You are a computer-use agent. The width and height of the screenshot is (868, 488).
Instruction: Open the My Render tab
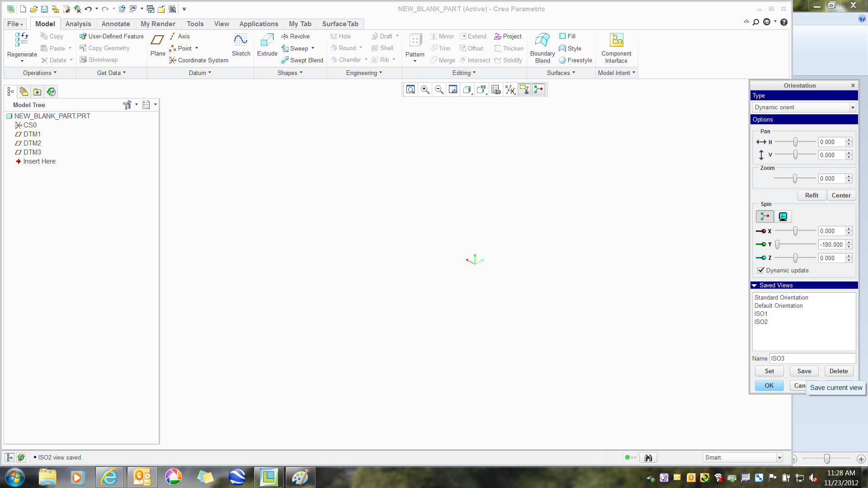158,24
